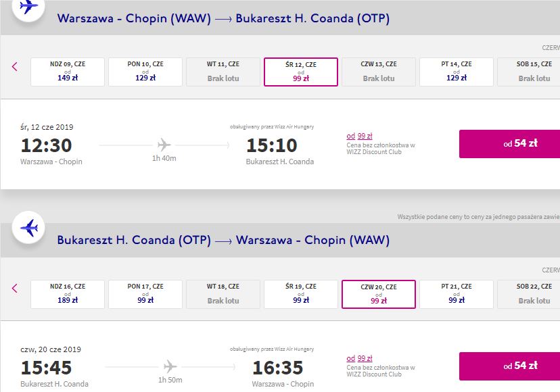Click the plane icon above 1h 50m duration
560x392 pixels.
click(x=170, y=366)
